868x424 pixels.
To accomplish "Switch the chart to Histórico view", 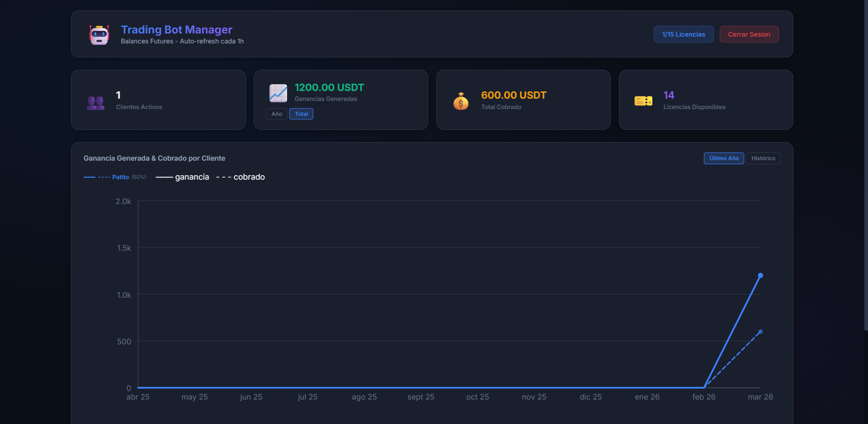I will click(x=763, y=158).
